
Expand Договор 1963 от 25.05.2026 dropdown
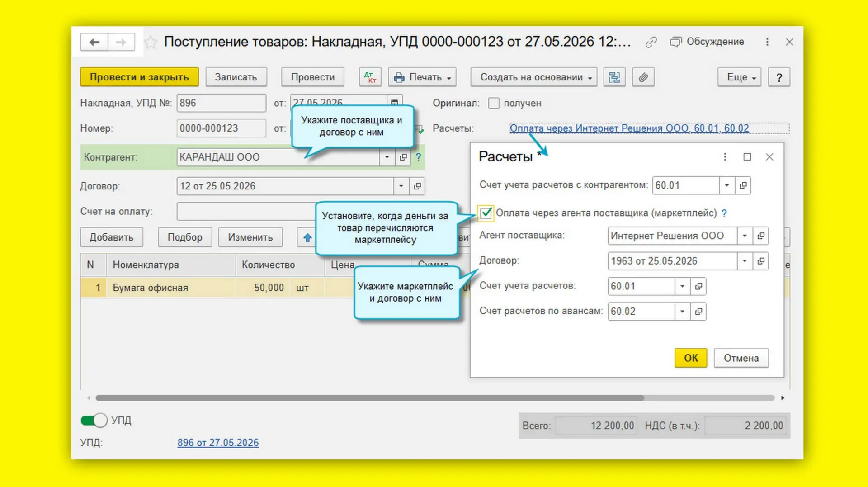click(745, 261)
